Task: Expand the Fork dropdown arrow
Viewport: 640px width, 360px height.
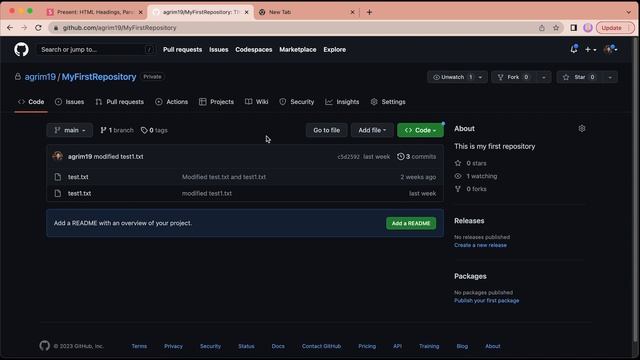Action: (x=544, y=77)
